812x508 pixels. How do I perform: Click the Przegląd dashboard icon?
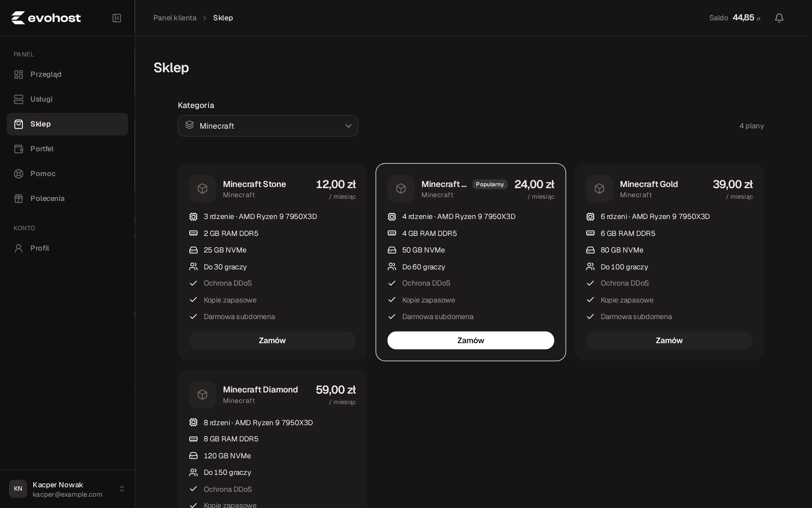click(18, 75)
